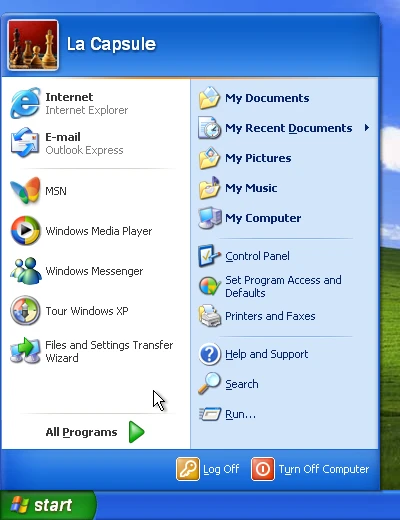This screenshot has width=400, height=520.
Task: Select the Internet menu entry text
Action: tap(69, 97)
